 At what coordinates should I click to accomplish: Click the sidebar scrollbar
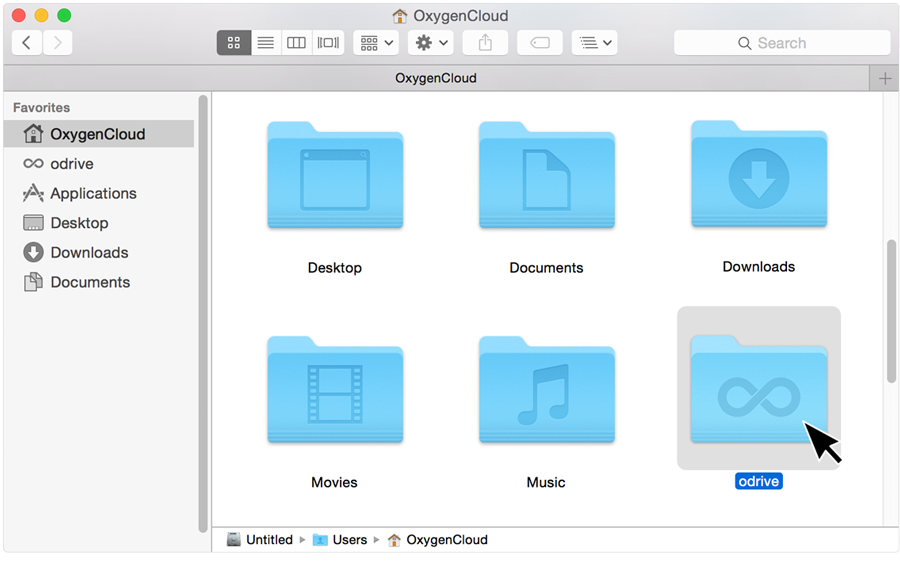click(203, 314)
